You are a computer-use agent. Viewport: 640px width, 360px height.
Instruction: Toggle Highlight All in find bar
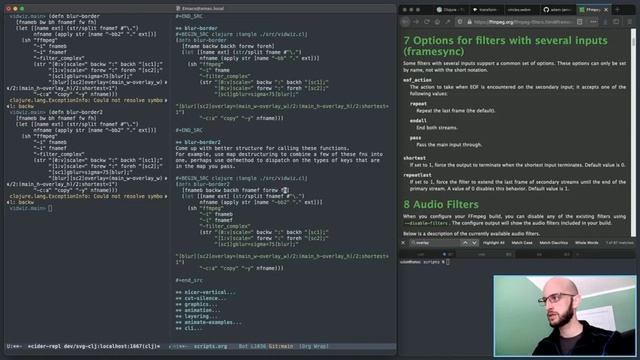(493, 243)
